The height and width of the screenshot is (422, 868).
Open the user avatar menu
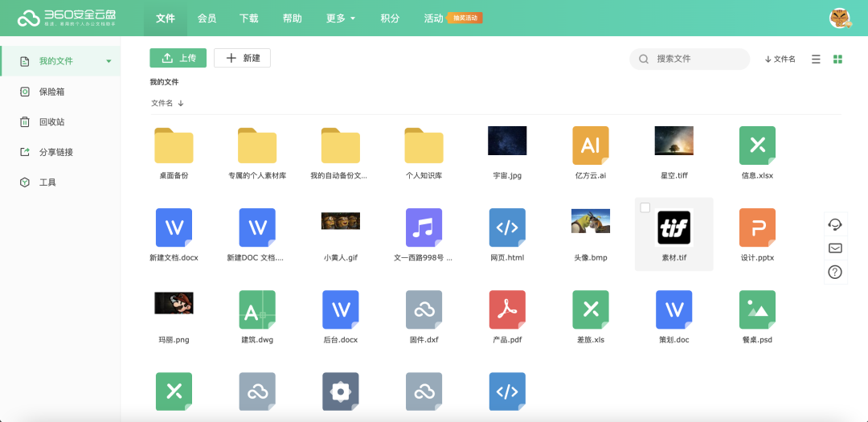click(840, 18)
